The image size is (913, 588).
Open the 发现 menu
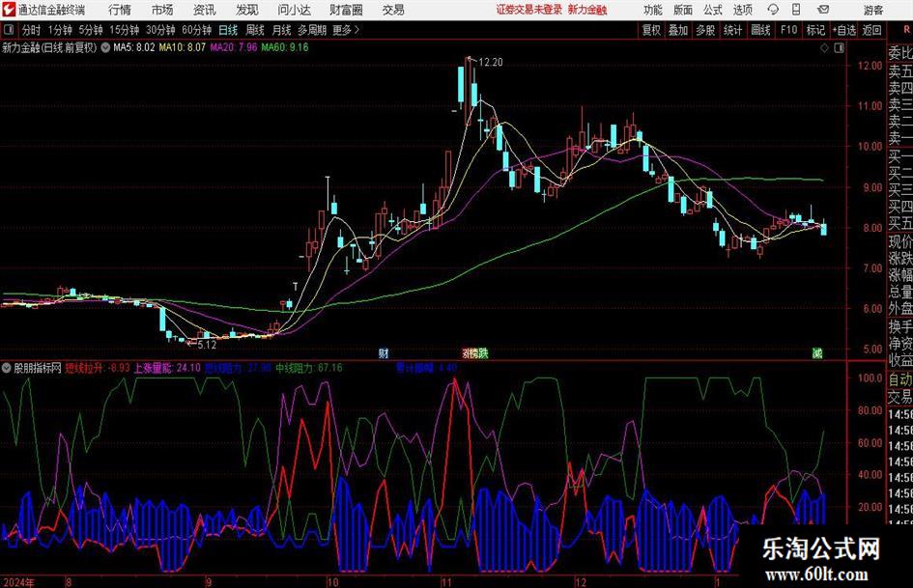click(247, 10)
